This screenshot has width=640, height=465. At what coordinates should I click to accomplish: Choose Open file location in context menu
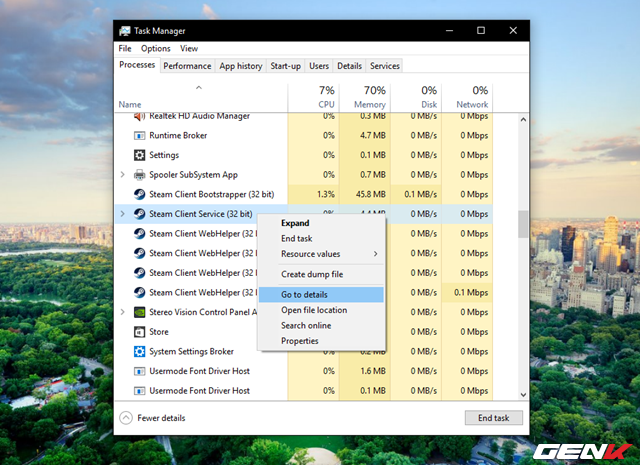(321, 310)
